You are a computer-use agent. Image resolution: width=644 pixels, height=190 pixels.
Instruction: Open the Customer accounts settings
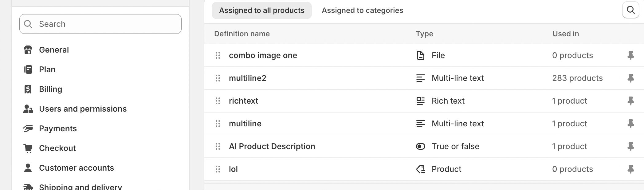[76, 168]
